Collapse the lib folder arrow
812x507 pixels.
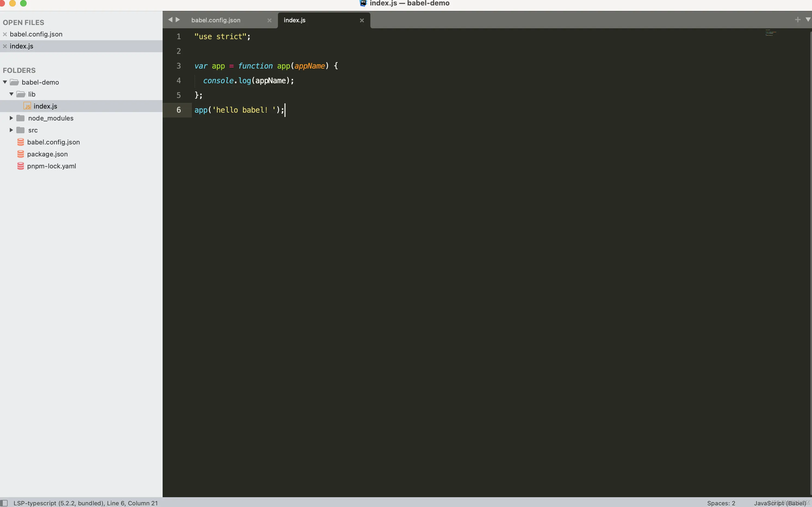pyautogui.click(x=11, y=94)
